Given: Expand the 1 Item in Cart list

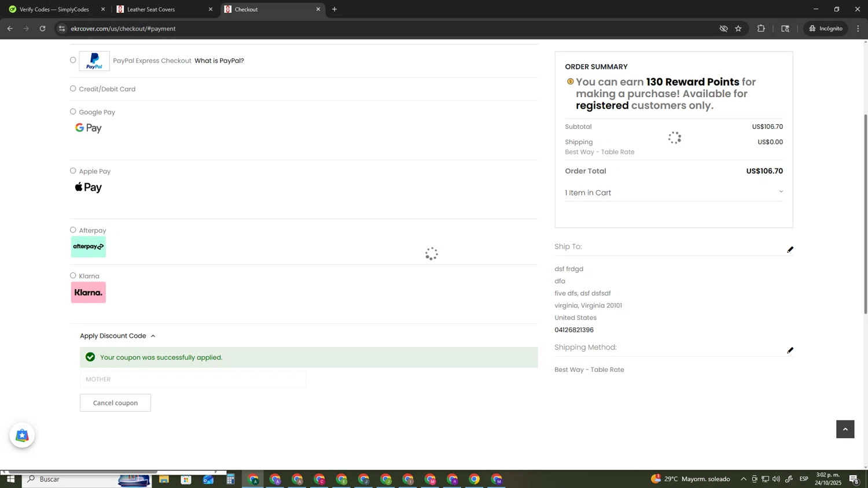Looking at the screenshot, I should click(674, 193).
